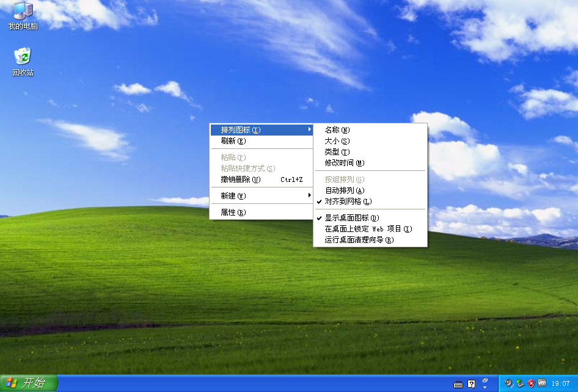Sort icons by 大小
The width and height of the screenshot is (578, 392).
tap(370, 140)
